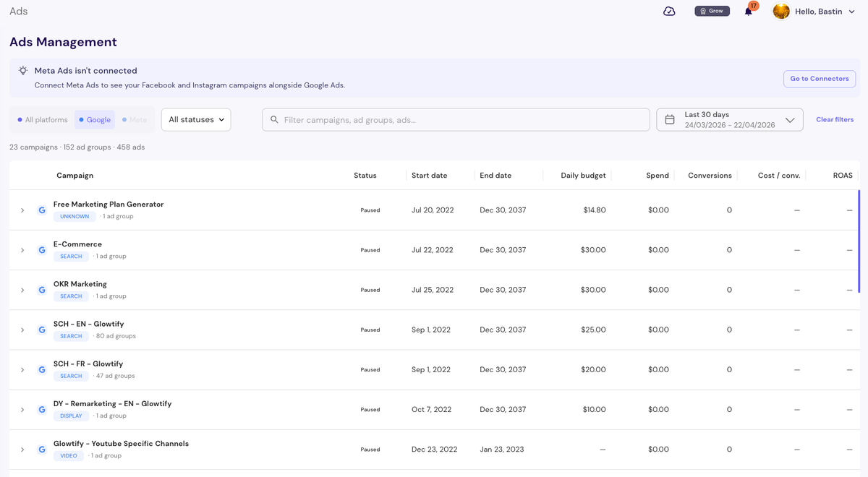The height and width of the screenshot is (477, 868).
Task: Sort by the ROAS column header
Action: [x=843, y=176]
